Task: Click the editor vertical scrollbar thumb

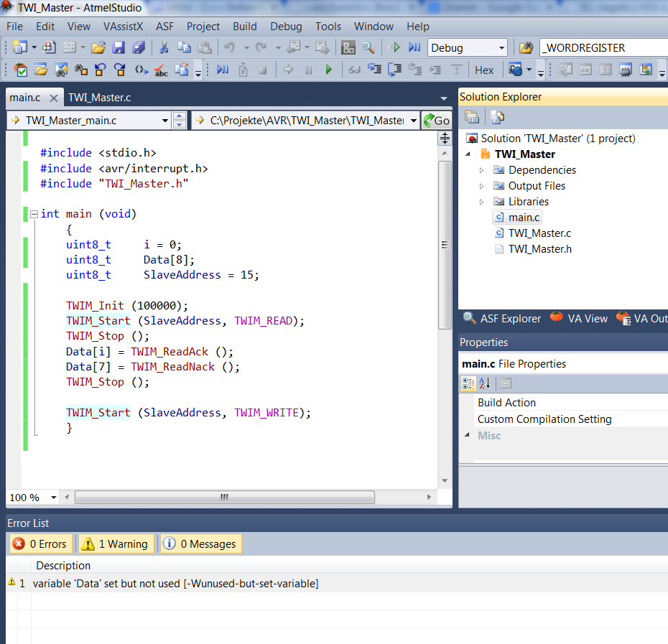Action: 445,245
